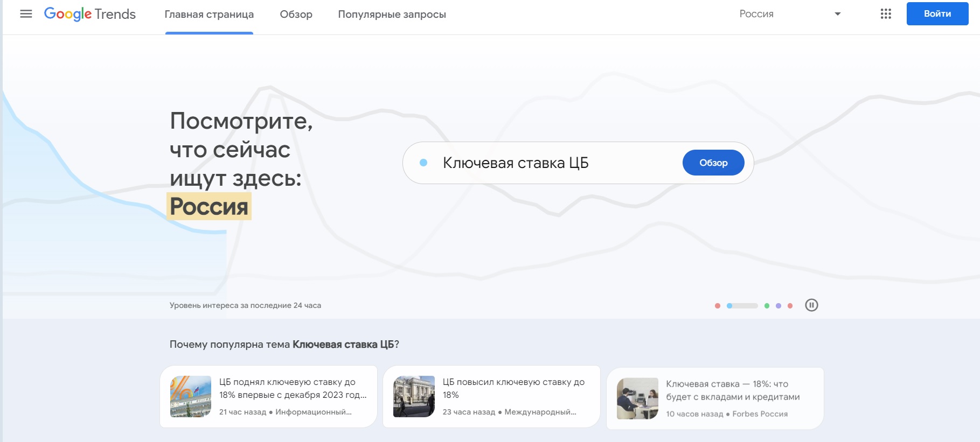Click 'Почему популярна тема Ключевая ставка ЦБ?' heading
Viewport: 980px width, 442px height.
[284, 345]
